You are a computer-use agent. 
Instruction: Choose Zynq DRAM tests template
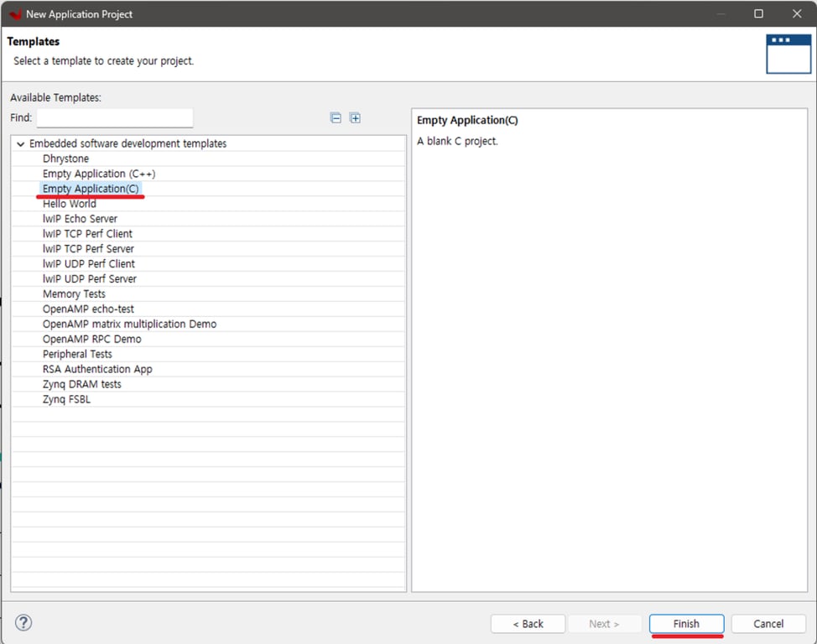82,385
